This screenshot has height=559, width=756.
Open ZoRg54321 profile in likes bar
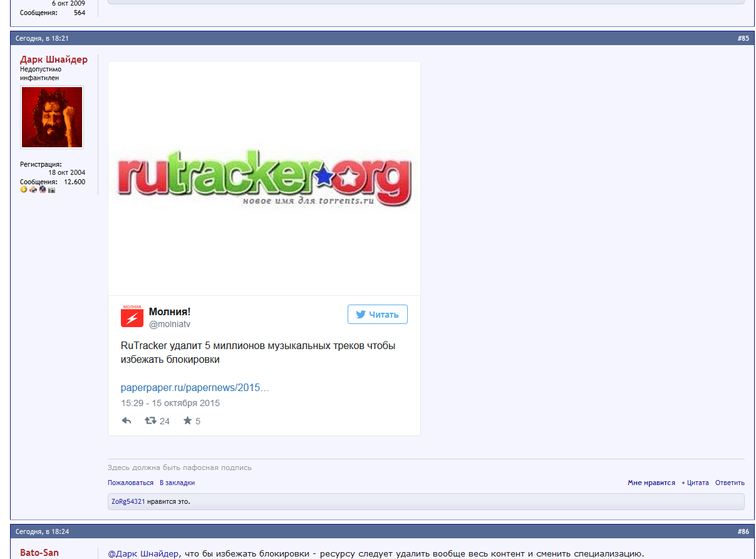click(128, 501)
